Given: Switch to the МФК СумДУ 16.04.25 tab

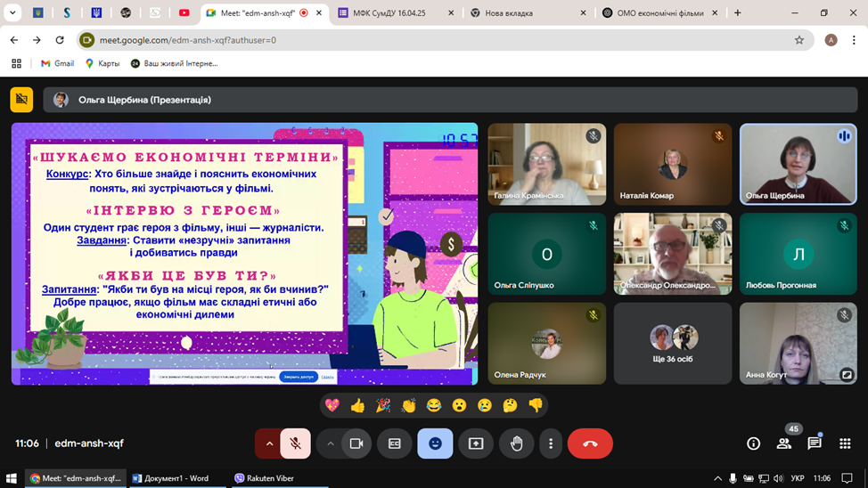Looking at the screenshot, I should (390, 13).
